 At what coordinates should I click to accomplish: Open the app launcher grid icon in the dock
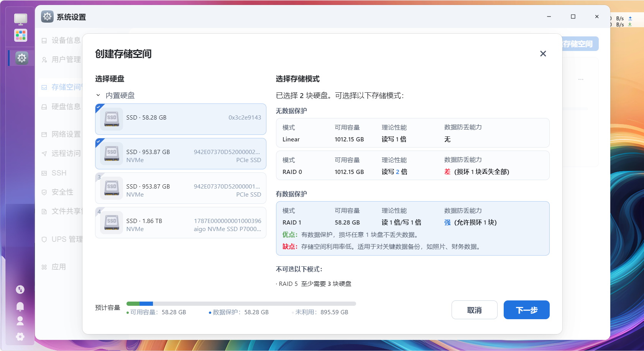coord(20,35)
